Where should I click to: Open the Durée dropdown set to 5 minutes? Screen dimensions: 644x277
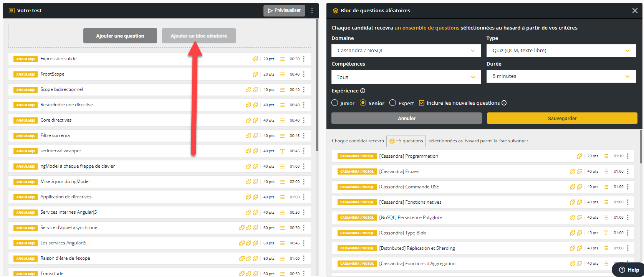point(561,76)
